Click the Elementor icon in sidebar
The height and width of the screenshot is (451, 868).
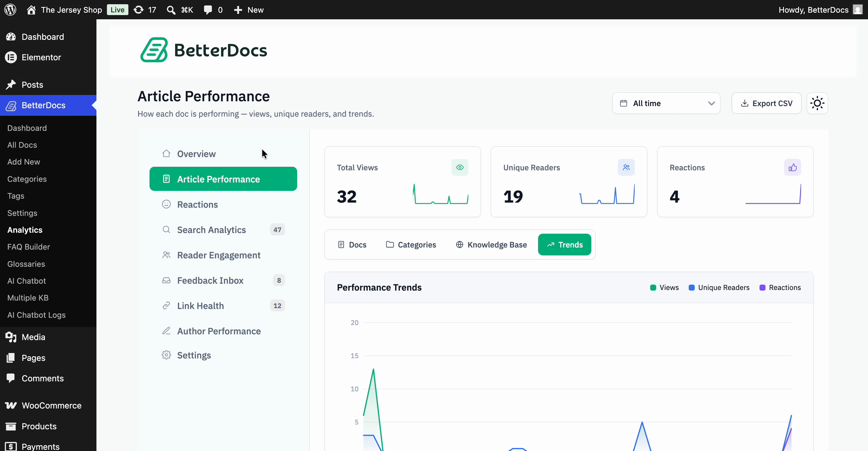click(x=11, y=57)
